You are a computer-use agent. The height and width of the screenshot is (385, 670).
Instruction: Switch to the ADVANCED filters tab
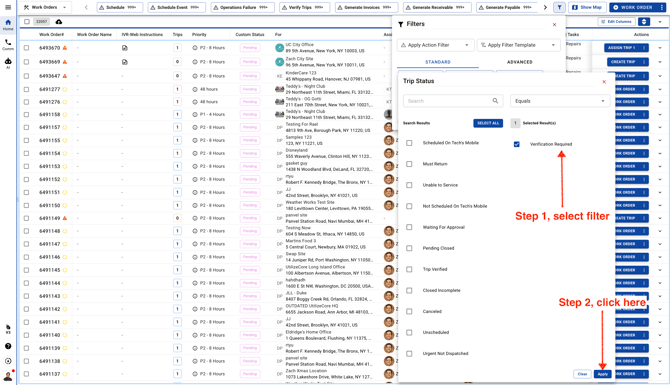click(x=520, y=62)
